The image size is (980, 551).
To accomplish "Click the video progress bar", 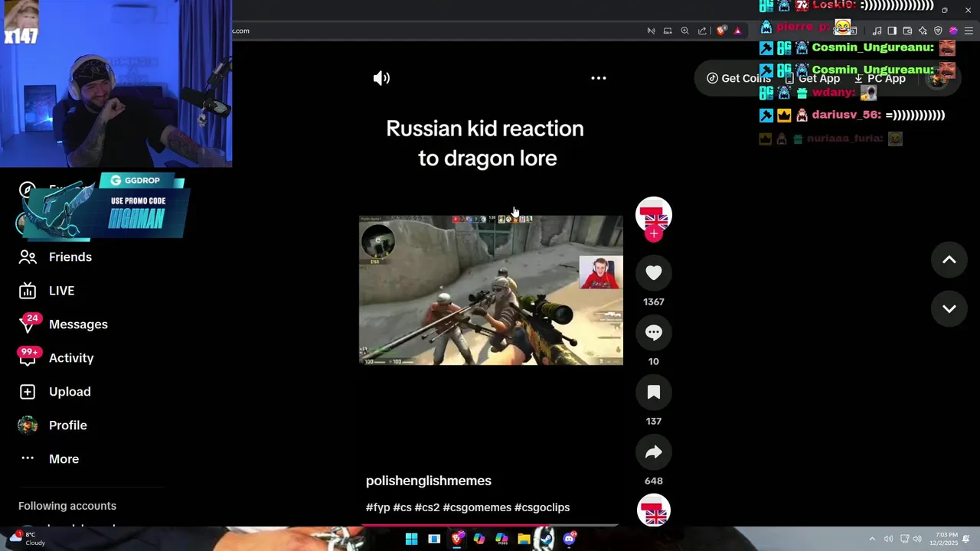I will [x=490, y=525].
